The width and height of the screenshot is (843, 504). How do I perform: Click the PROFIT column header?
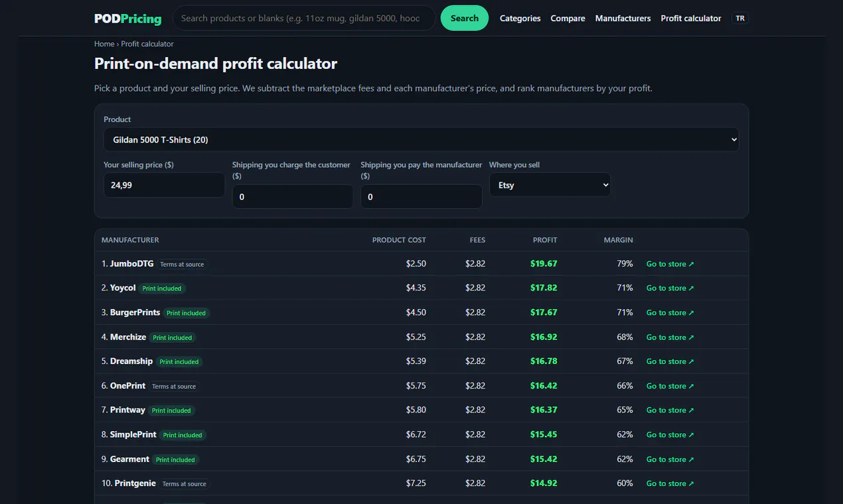[545, 240]
